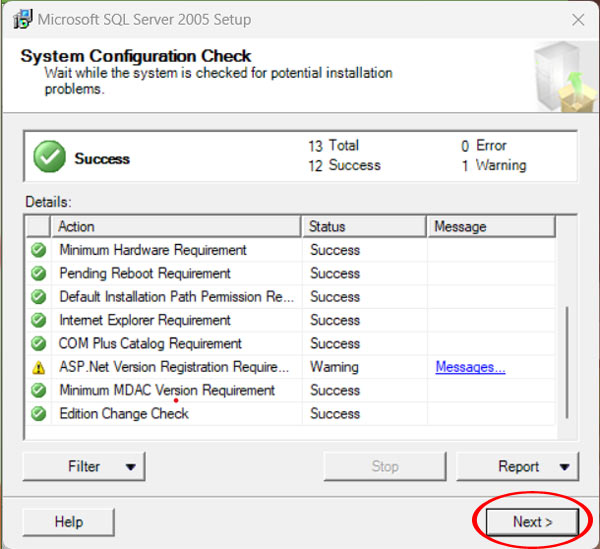Sort by the Status column header
The image size is (600, 549).
(x=364, y=226)
